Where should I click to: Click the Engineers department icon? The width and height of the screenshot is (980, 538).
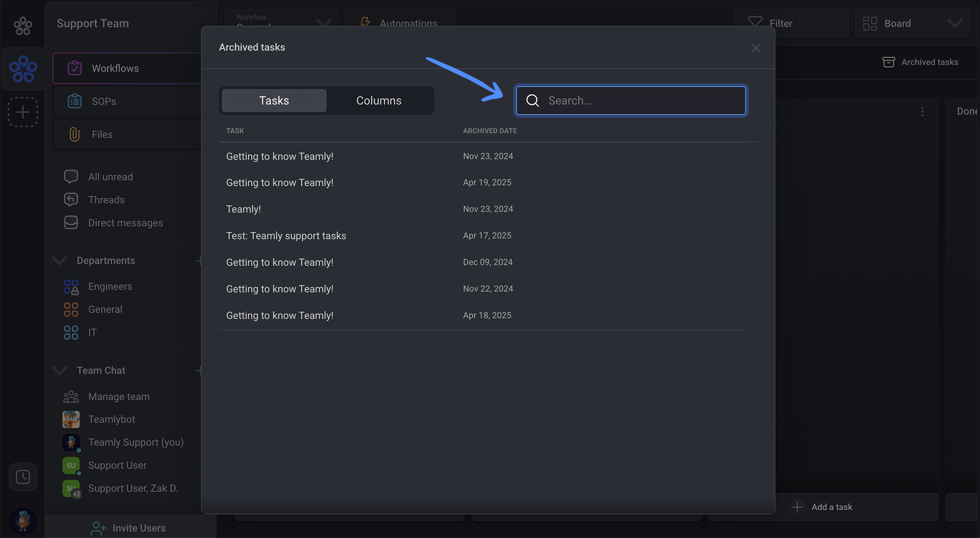[71, 286]
